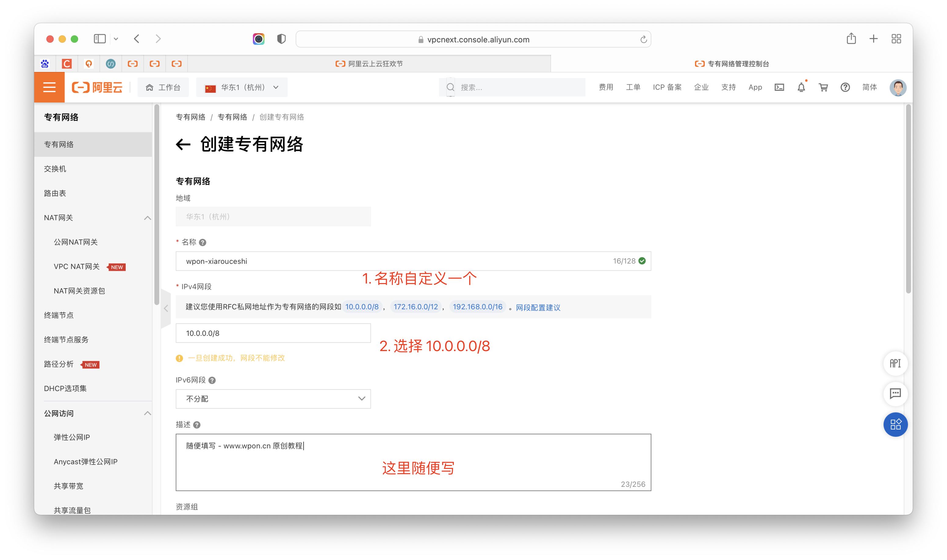This screenshot has height=560, width=947.
Task: Collapse the 公网访问 sidebar group
Action: tap(148, 413)
